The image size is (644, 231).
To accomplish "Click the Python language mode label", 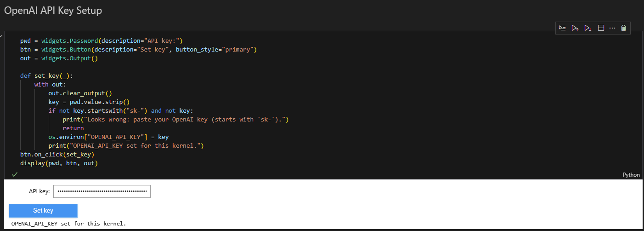I will pos(631,175).
